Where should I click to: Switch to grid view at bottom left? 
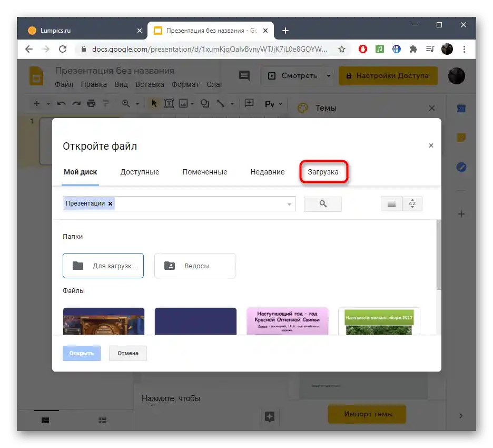(x=103, y=420)
